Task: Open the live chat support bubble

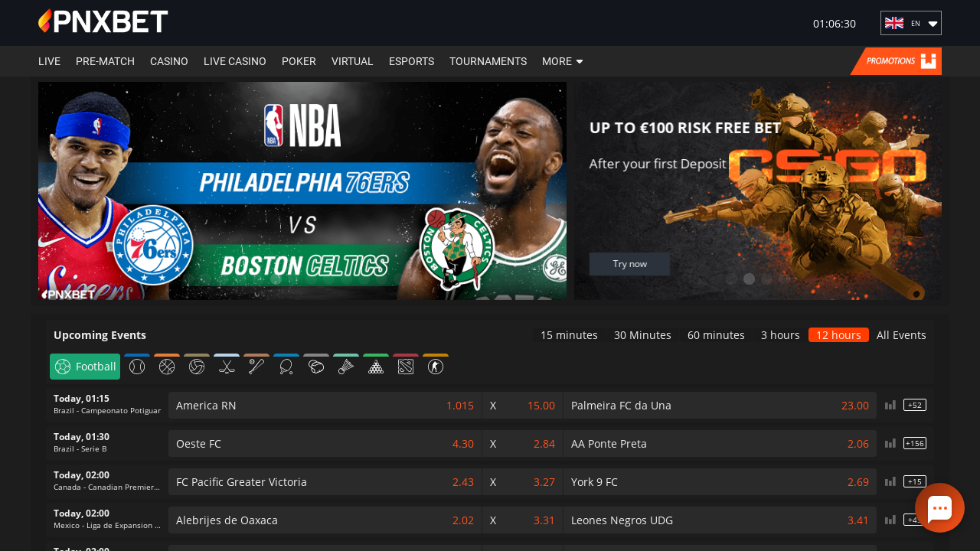Action: (939, 507)
